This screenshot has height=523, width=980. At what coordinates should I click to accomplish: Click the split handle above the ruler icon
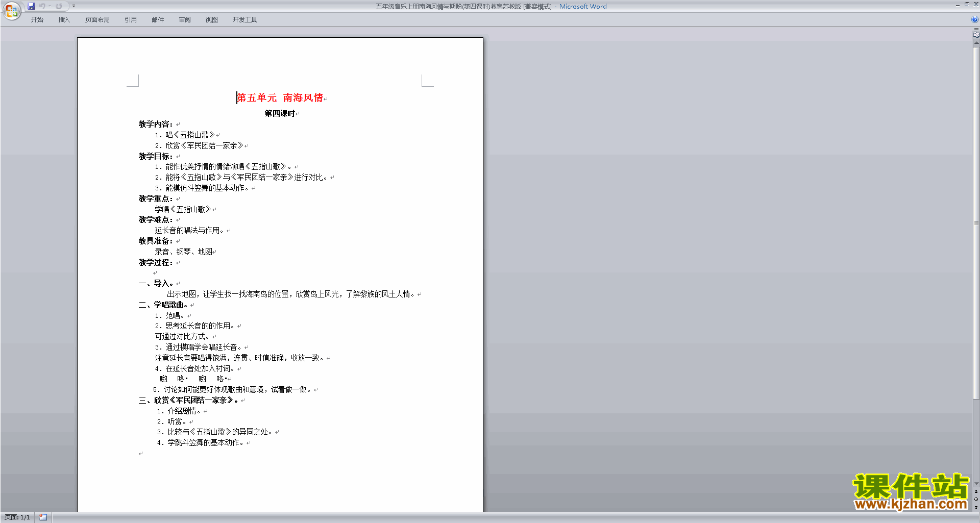click(x=976, y=29)
